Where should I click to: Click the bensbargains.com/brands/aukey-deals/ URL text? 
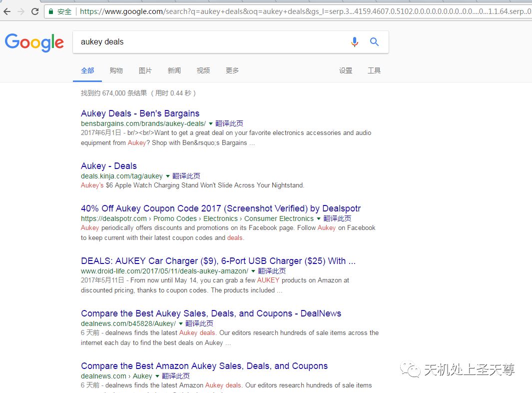click(x=143, y=123)
